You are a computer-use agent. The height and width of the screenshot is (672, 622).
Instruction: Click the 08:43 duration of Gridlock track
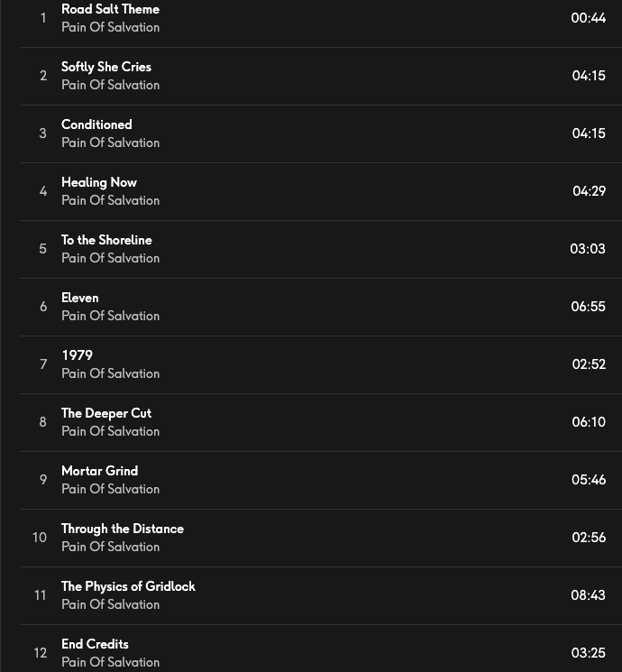click(x=588, y=595)
